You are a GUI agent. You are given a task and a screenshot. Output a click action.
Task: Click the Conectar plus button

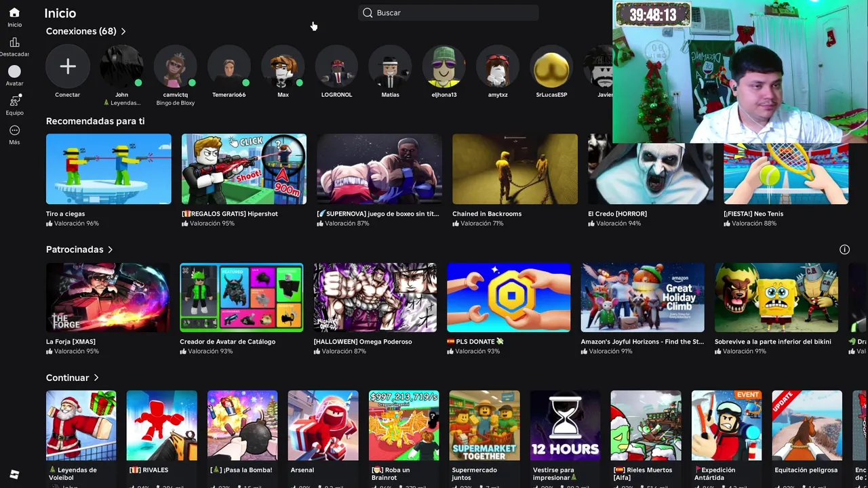coord(67,66)
